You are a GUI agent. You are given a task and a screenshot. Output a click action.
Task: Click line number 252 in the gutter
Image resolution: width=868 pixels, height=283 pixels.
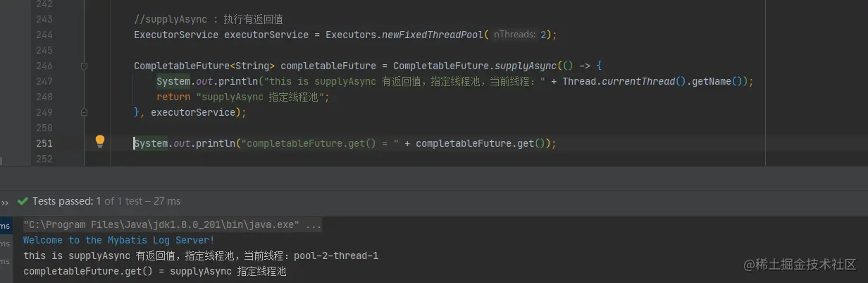click(44, 159)
